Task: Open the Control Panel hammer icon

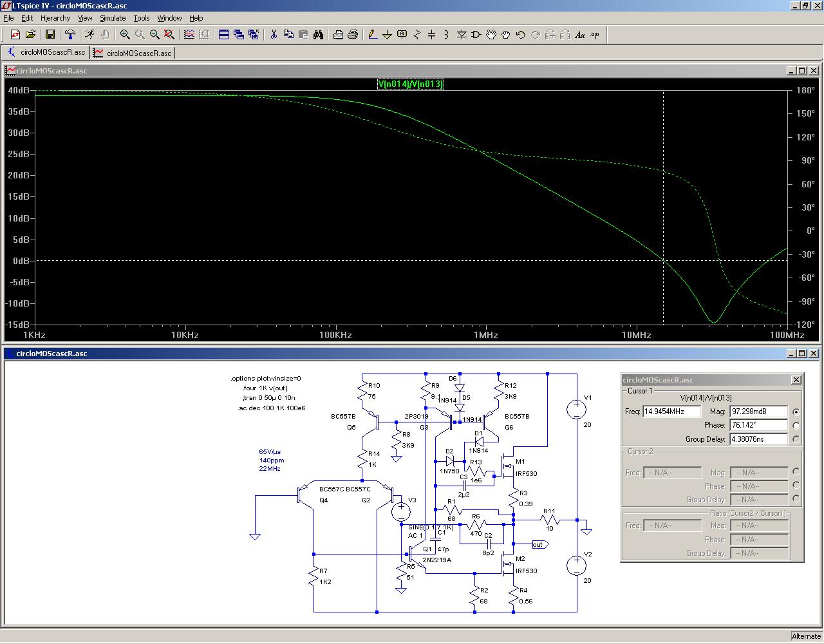Action: (x=70, y=35)
